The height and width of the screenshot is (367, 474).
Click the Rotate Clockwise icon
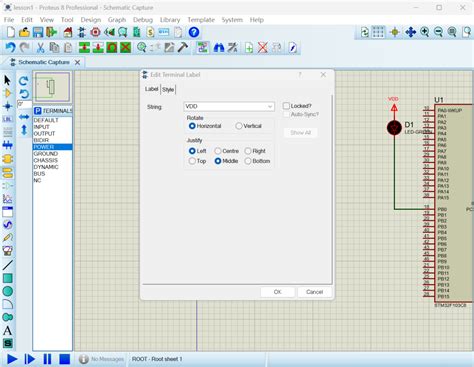tap(24, 81)
